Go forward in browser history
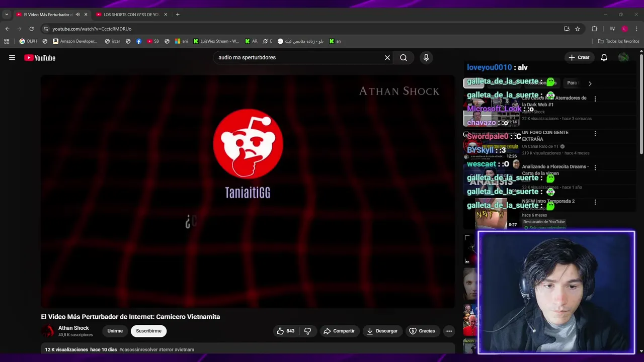644x362 pixels. tap(19, 29)
